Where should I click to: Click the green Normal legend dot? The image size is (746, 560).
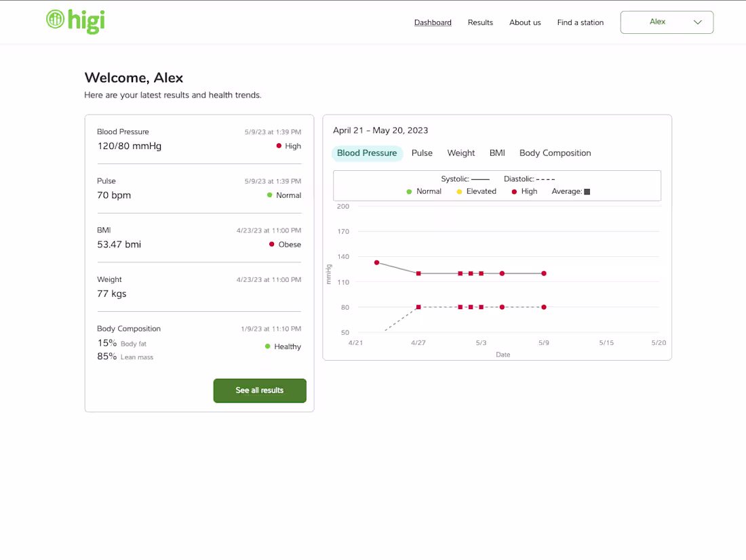(x=409, y=192)
